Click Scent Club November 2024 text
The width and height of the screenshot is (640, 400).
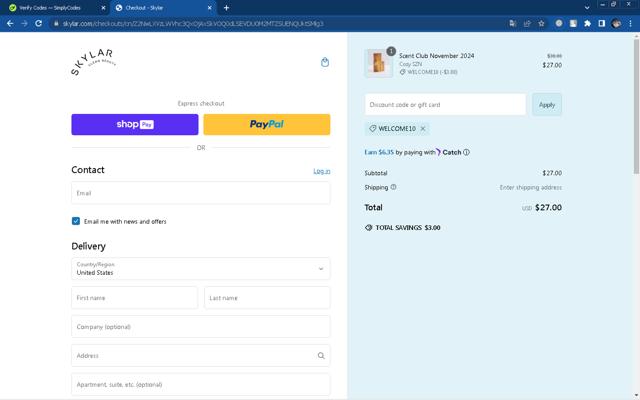point(436,56)
